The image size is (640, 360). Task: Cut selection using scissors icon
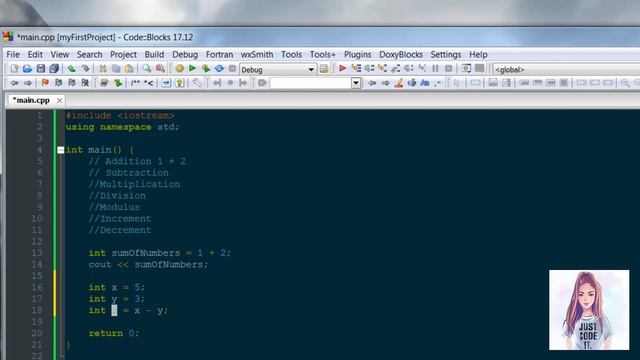pos(103,69)
